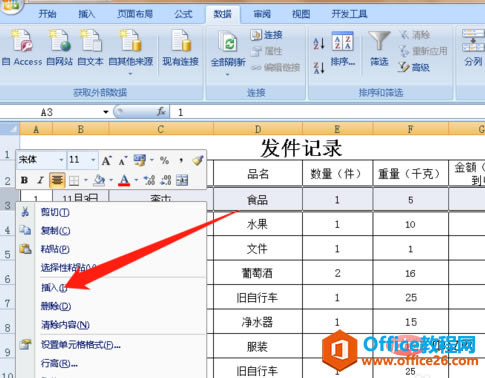Switch to the 开发工具 ribbon tab
The image size is (485, 378).
tap(349, 14)
